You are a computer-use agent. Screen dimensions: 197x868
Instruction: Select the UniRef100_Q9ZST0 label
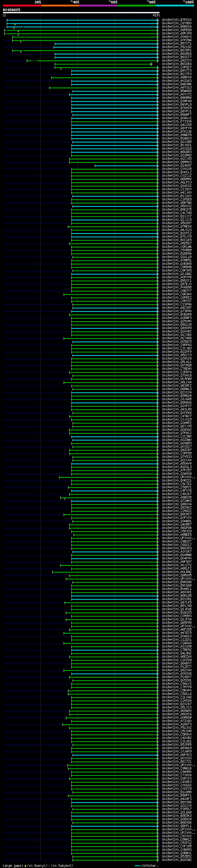177,61
